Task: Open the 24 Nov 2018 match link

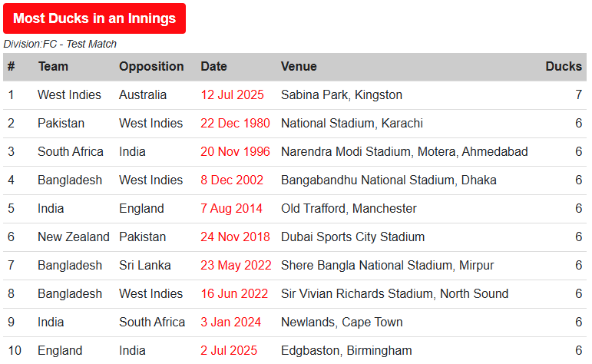Action: pos(235,237)
